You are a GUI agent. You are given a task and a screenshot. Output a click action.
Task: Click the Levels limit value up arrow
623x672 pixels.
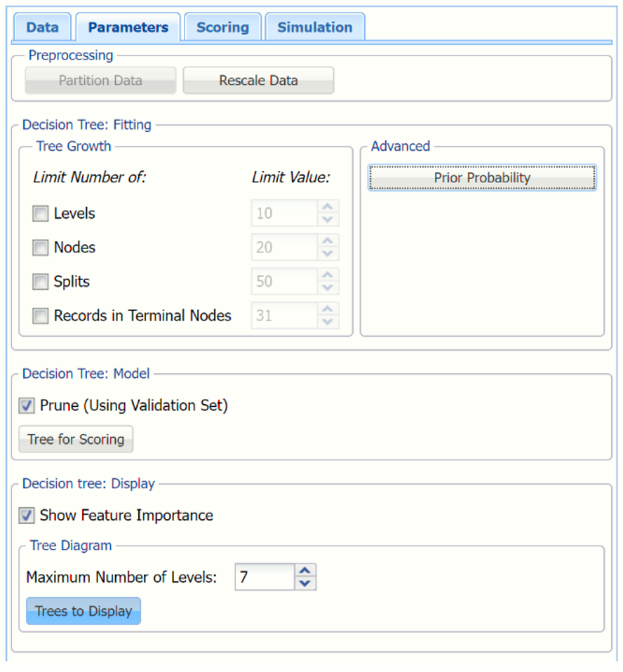tap(326, 207)
